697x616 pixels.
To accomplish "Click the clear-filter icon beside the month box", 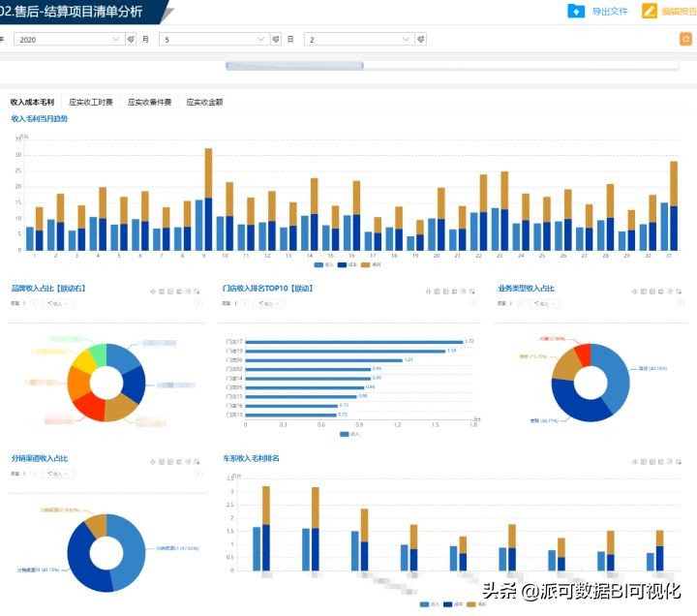I will (x=276, y=40).
